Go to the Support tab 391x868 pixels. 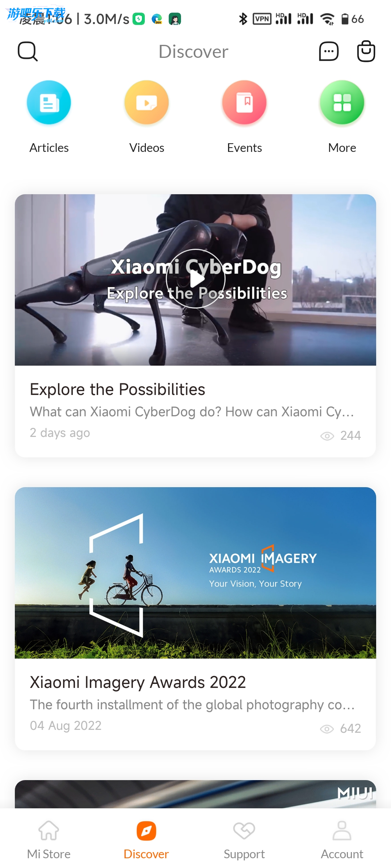[x=244, y=840]
